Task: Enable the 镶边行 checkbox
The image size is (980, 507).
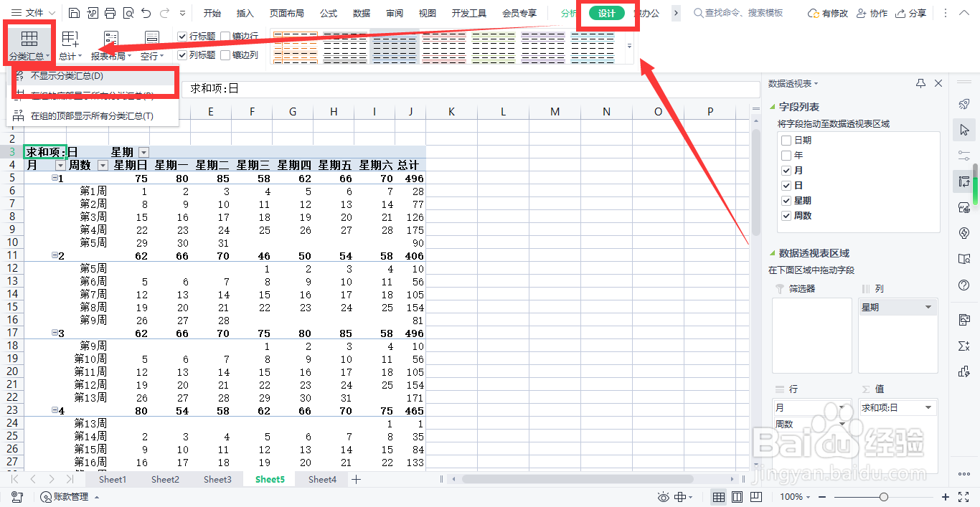Action: (226, 36)
